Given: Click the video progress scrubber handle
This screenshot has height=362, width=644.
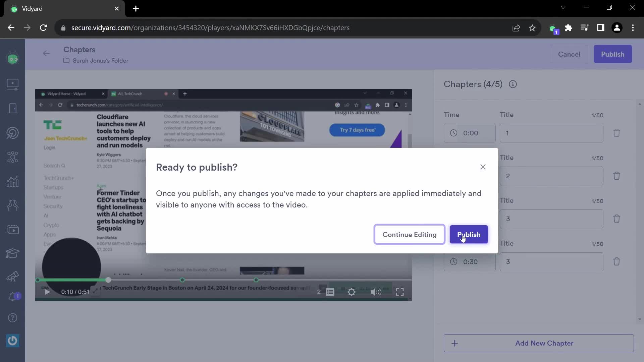Looking at the screenshot, I should 108,280.
